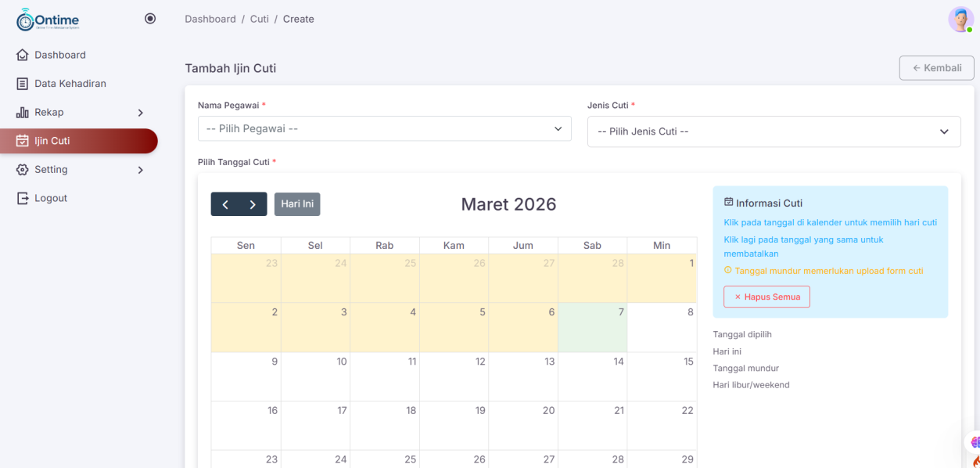The image size is (980, 468).
Task: Select March 18 on the calendar
Action: (385, 425)
